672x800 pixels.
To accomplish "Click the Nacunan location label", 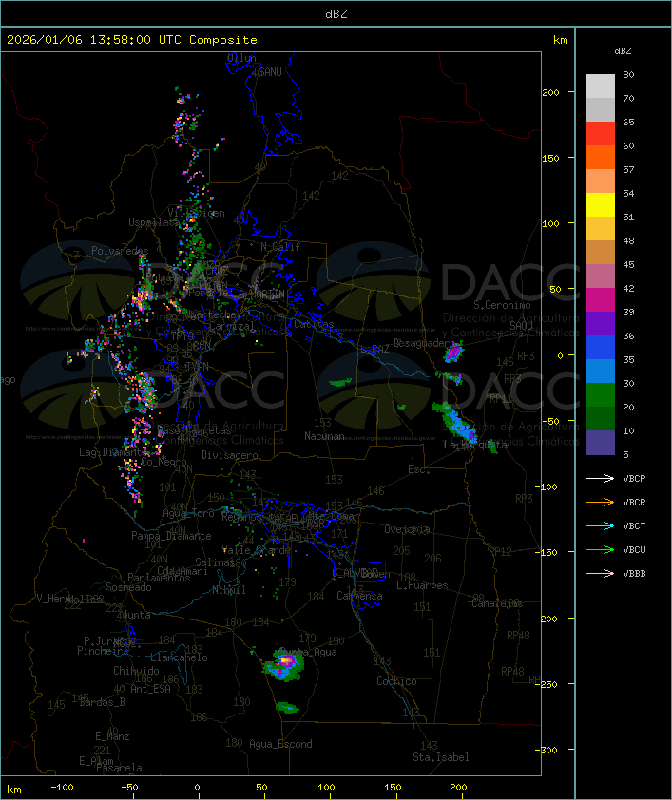I will coord(324,436).
